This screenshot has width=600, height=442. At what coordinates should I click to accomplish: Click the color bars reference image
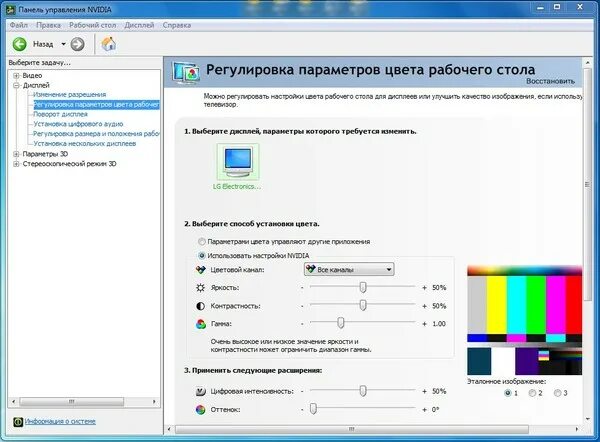[x=524, y=320]
